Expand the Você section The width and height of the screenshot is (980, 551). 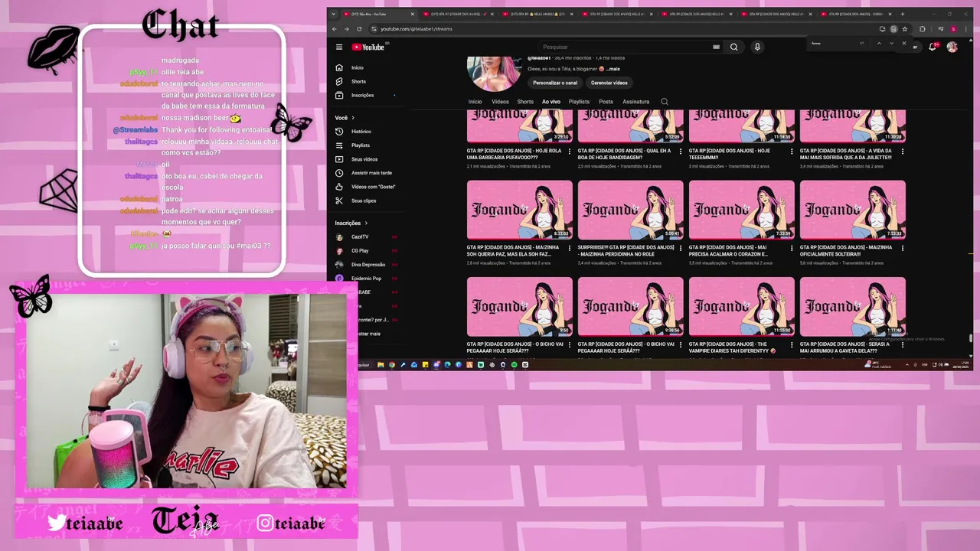[345, 118]
